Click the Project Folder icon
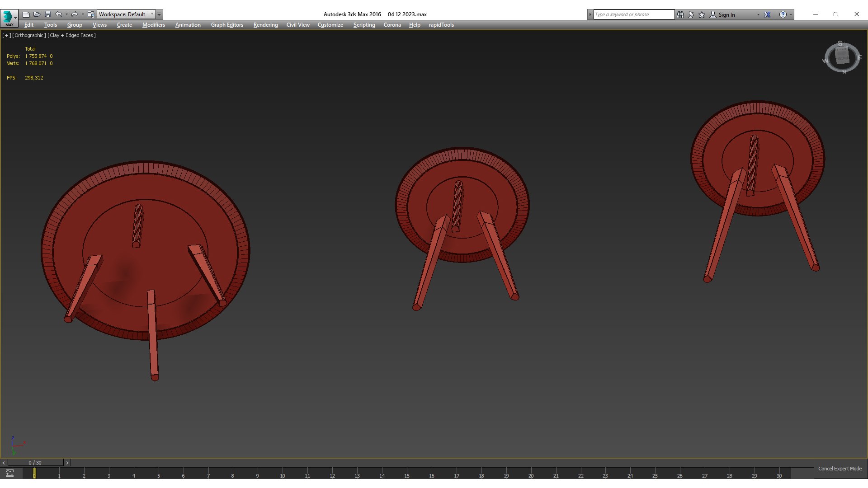 tap(91, 14)
